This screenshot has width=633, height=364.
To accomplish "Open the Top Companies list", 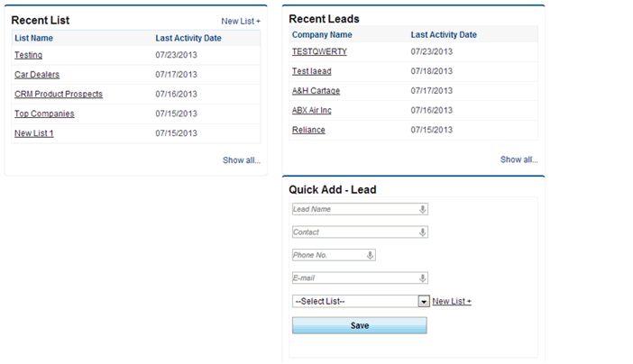I will pyautogui.click(x=44, y=114).
